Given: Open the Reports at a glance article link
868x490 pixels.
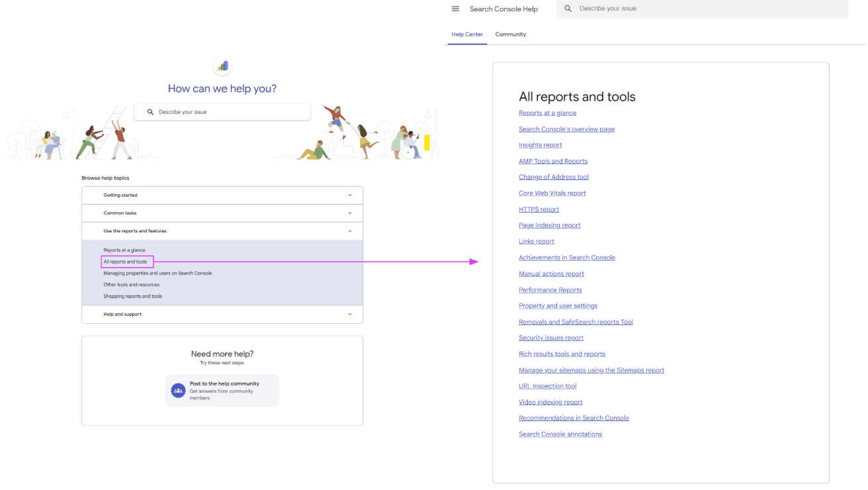Looking at the screenshot, I should tap(548, 113).
